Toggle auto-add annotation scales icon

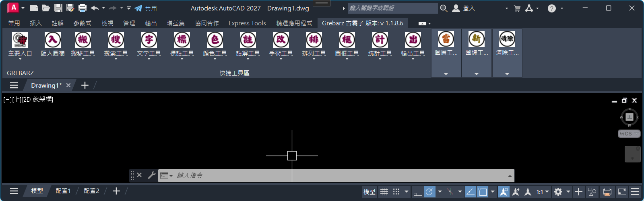point(516,192)
